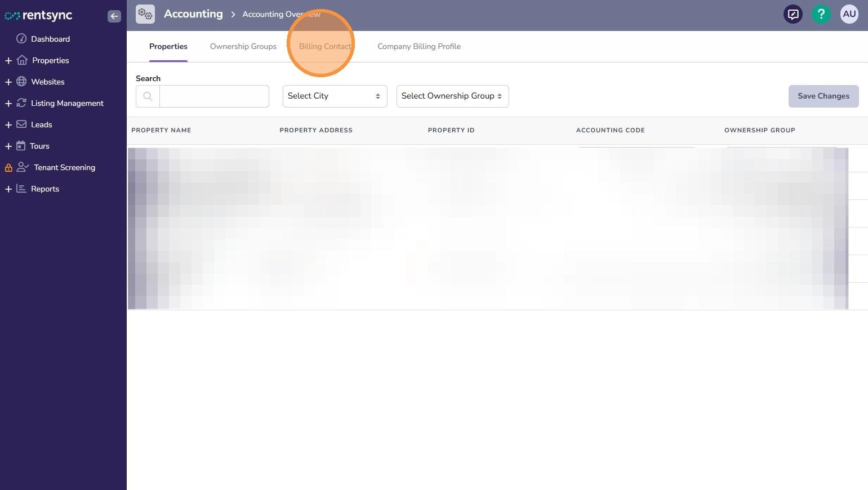868x490 pixels.
Task: Click the Tenant Screening lock icon
Action: coord(8,167)
